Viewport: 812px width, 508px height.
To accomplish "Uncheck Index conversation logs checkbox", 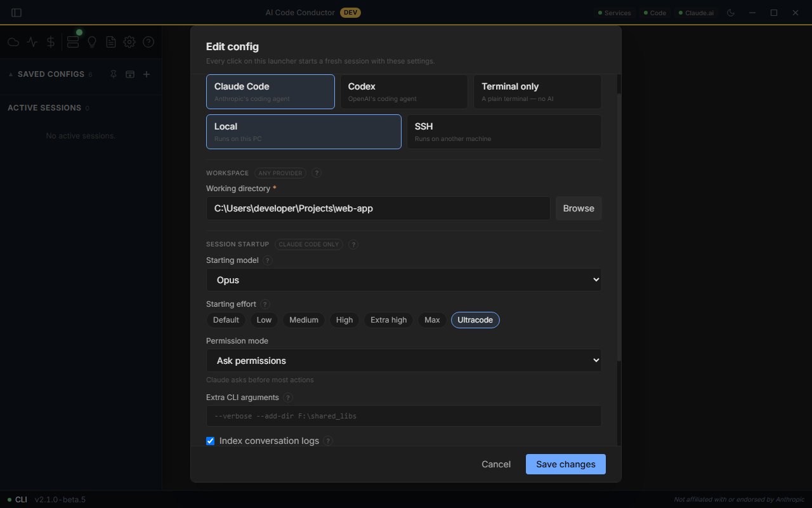I will click(211, 441).
